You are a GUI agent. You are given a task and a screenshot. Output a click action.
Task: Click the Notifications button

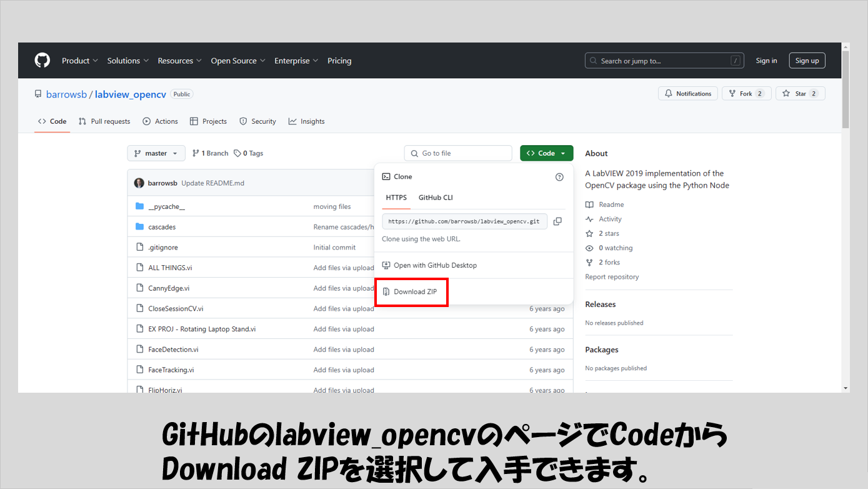pos(688,94)
